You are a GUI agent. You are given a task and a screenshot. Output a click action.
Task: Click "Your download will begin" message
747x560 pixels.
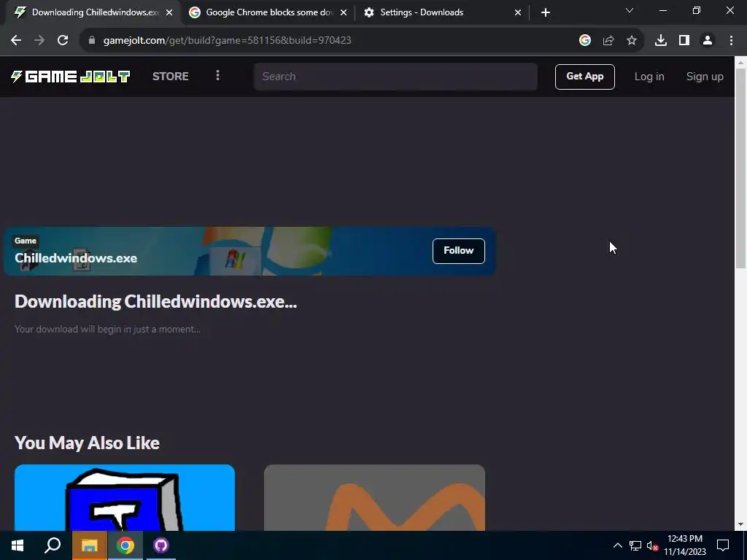point(108,329)
